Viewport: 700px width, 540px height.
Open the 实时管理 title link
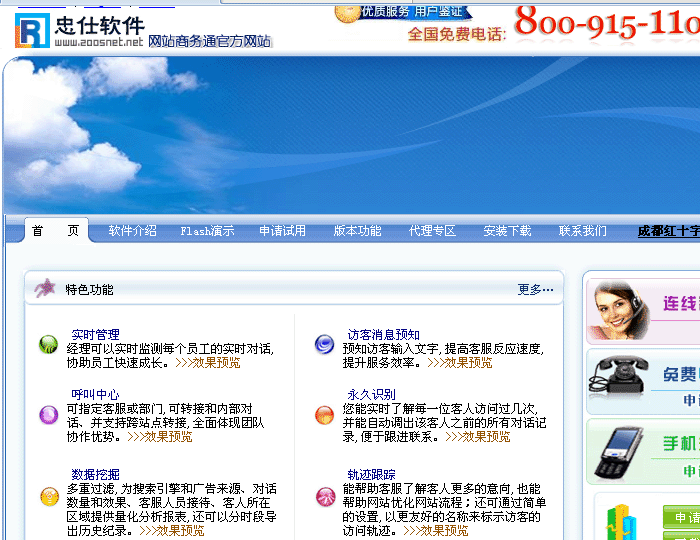(x=95, y=334)
